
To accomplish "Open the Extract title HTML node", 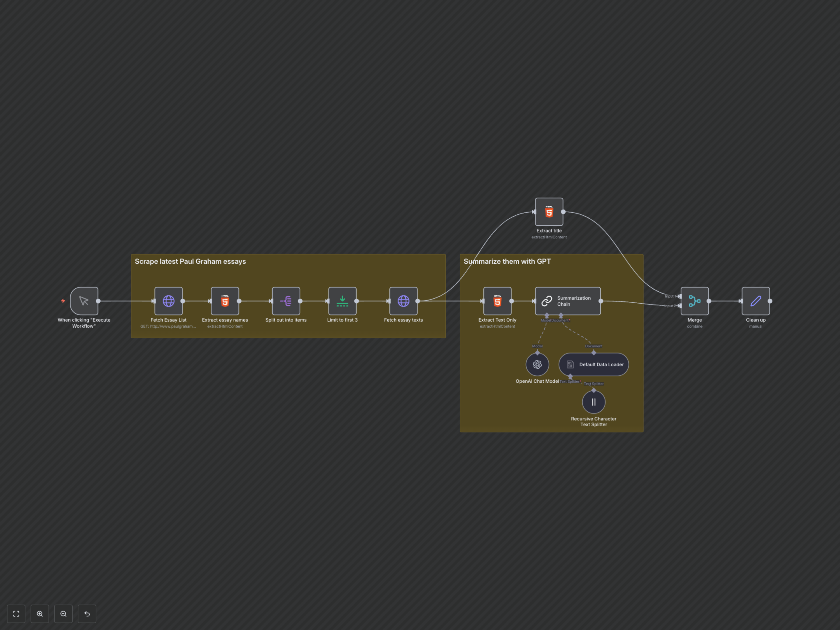I will tap(549, 212).
